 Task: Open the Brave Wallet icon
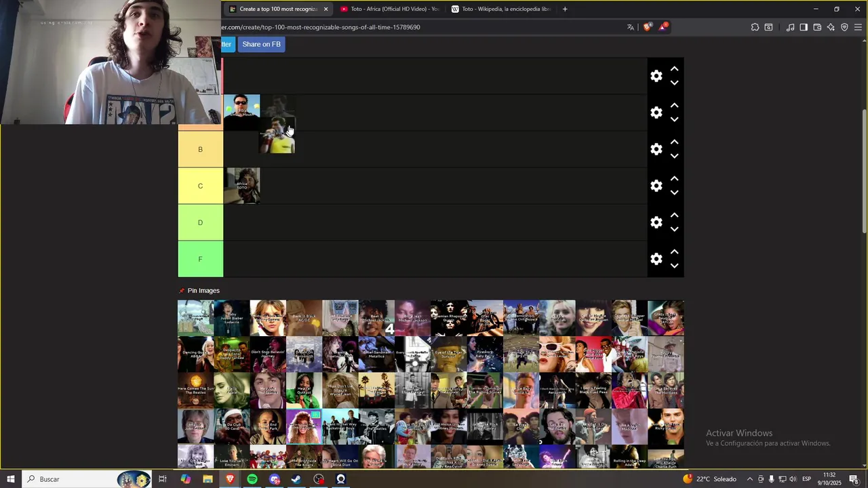pos(817,27)
